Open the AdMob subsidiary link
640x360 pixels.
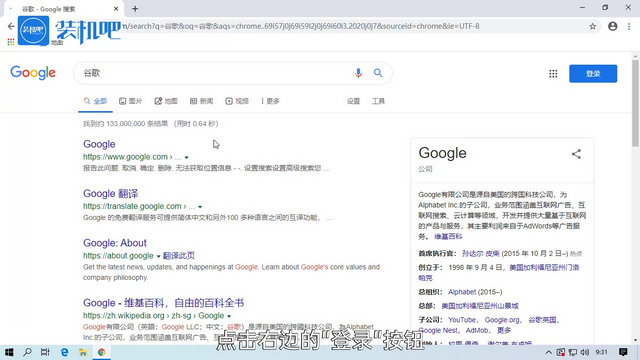[x=477, y=331]
